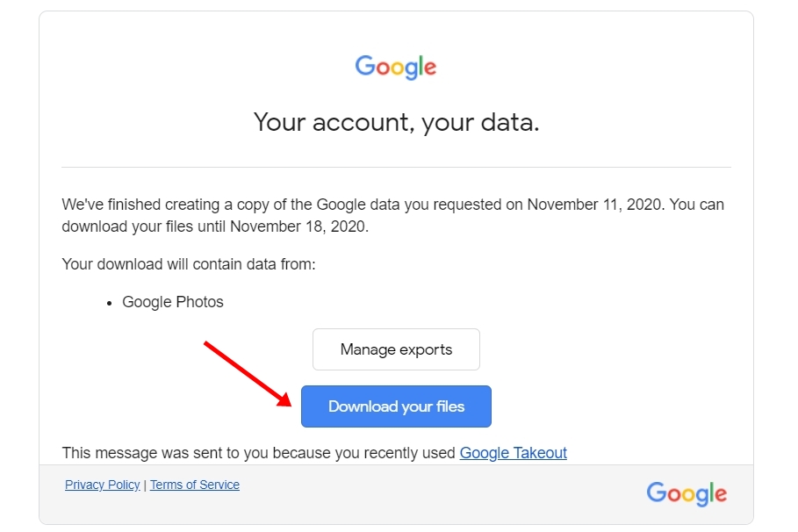Click the 'Your account, your data.' heading
The image size is (798, 532).
click(x=396, y=122)
